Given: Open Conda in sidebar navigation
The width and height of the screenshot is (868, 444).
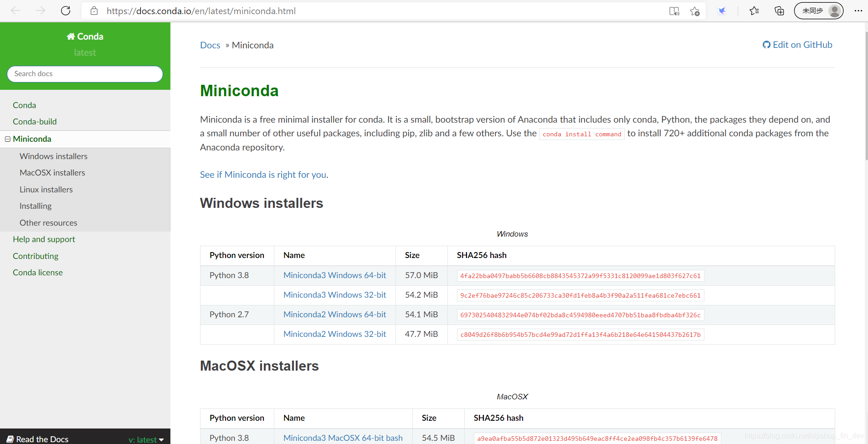Looking at the screenshot, I should point(24,105).
